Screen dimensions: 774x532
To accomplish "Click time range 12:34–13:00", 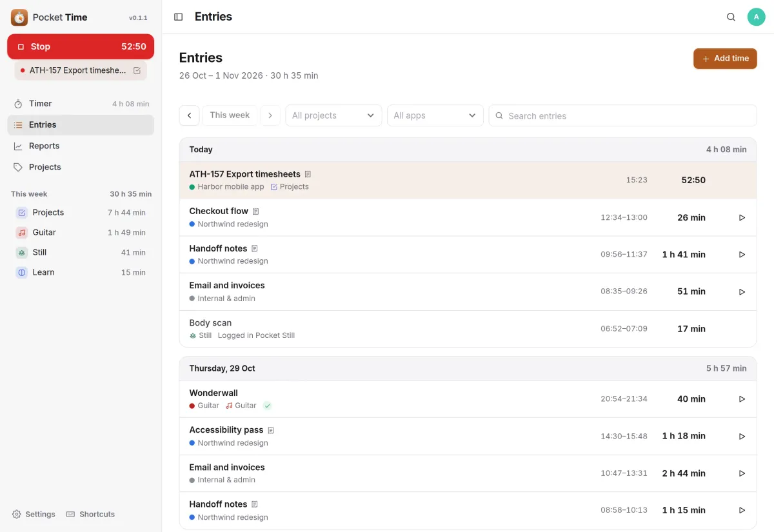I will point(624,218).
